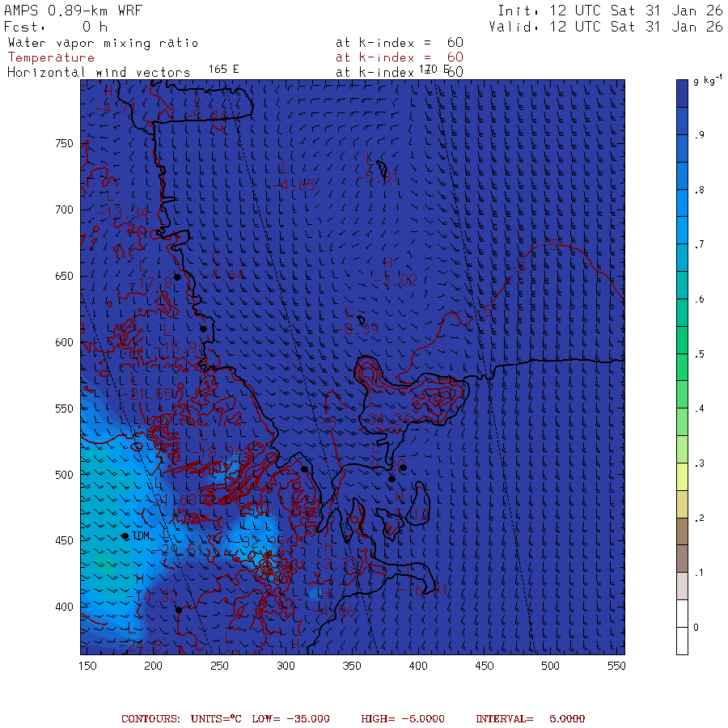Click the "LOW= -35.000" footer value
This screenshot has width=728, height=728.
tap(290, 719)
